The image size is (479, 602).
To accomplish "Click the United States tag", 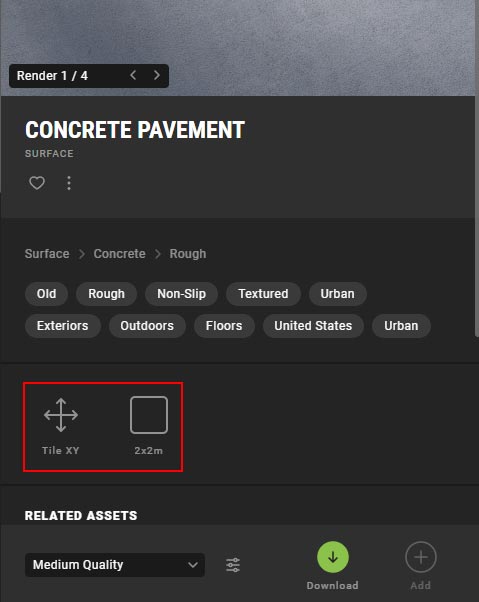I will (313, 326).
